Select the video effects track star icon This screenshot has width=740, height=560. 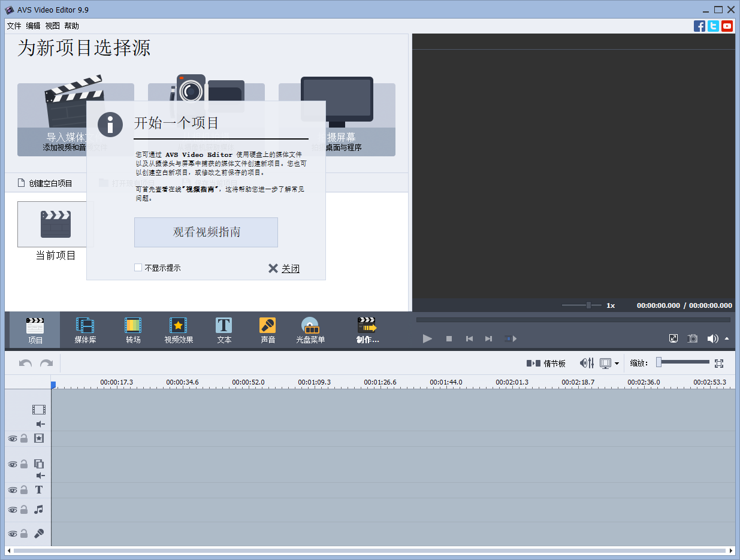pyautogui.click(x=39, y=438)
